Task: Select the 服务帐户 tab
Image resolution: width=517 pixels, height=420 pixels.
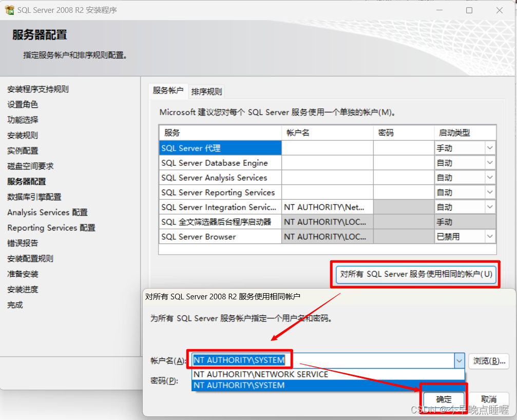Action: point(168,90)
